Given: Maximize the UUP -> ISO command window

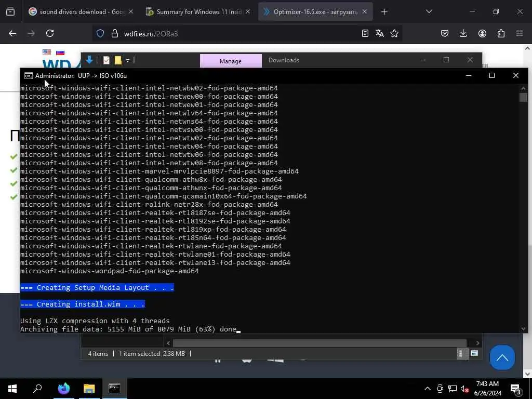Looking at the screenshot, I should coord(491,76).
